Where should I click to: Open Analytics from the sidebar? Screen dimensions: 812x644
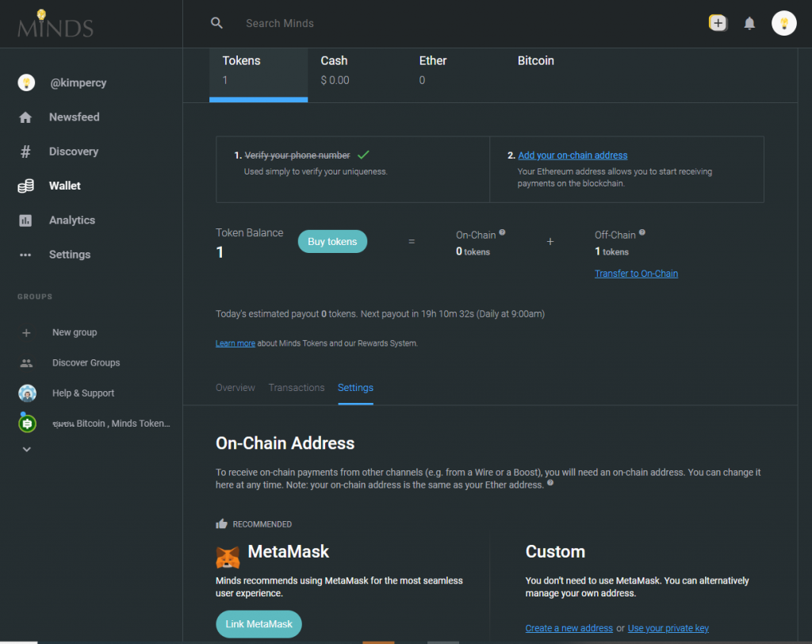point(72,220)
